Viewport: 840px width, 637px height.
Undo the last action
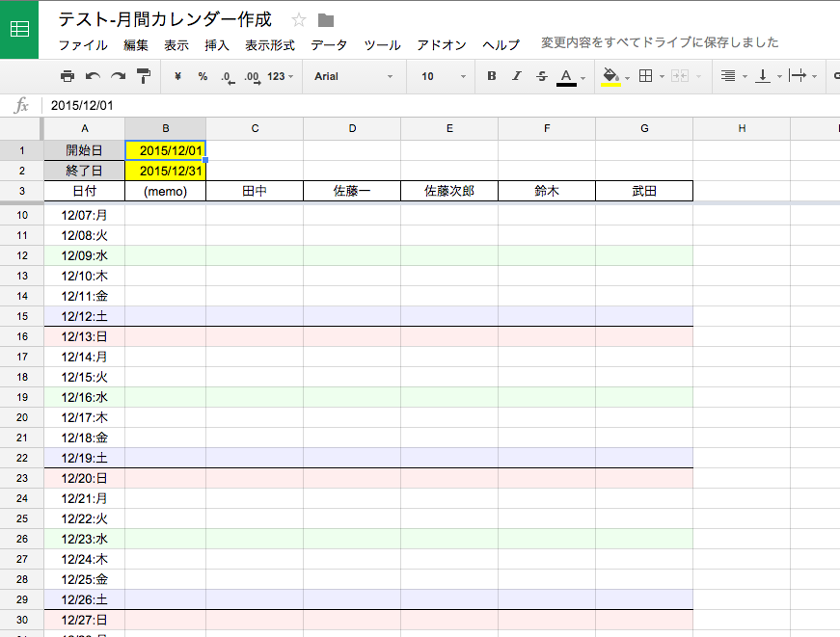[x=93, y=76]
